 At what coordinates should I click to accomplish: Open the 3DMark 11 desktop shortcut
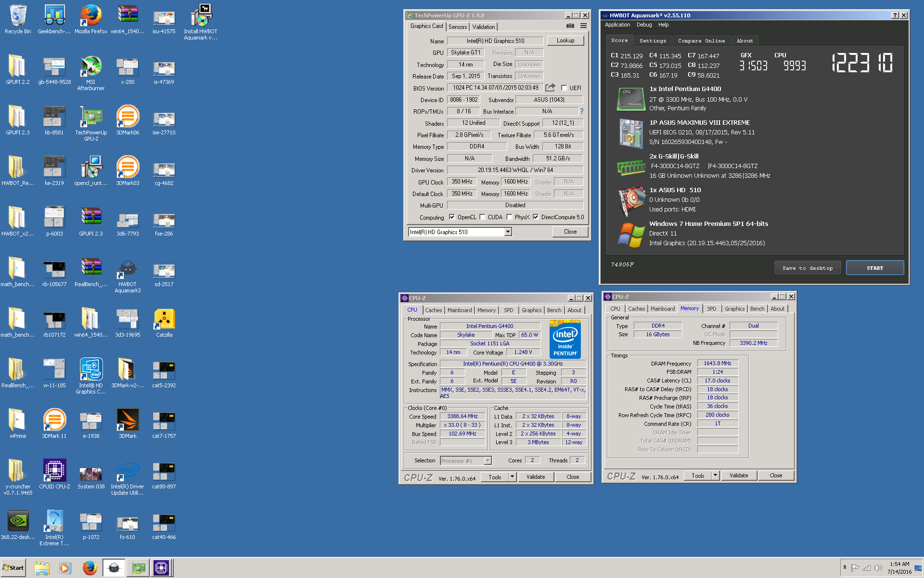(x=54, y=424)
